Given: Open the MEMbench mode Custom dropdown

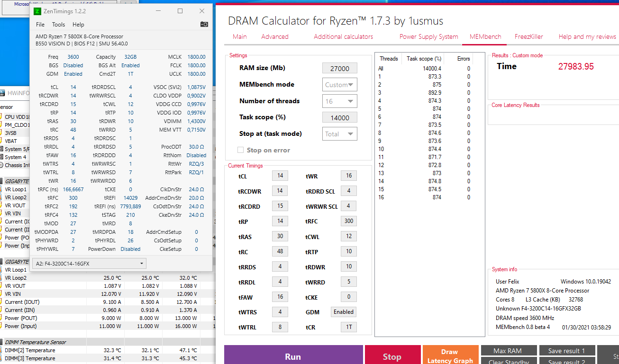Looking at the screenshot, I should 339,84.
